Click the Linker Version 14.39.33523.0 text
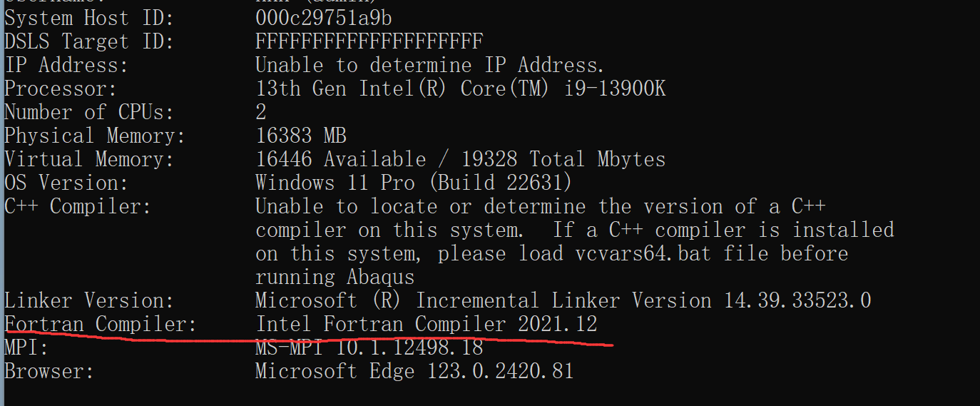Screen dimensions: 980x406 tap(563, 300)
